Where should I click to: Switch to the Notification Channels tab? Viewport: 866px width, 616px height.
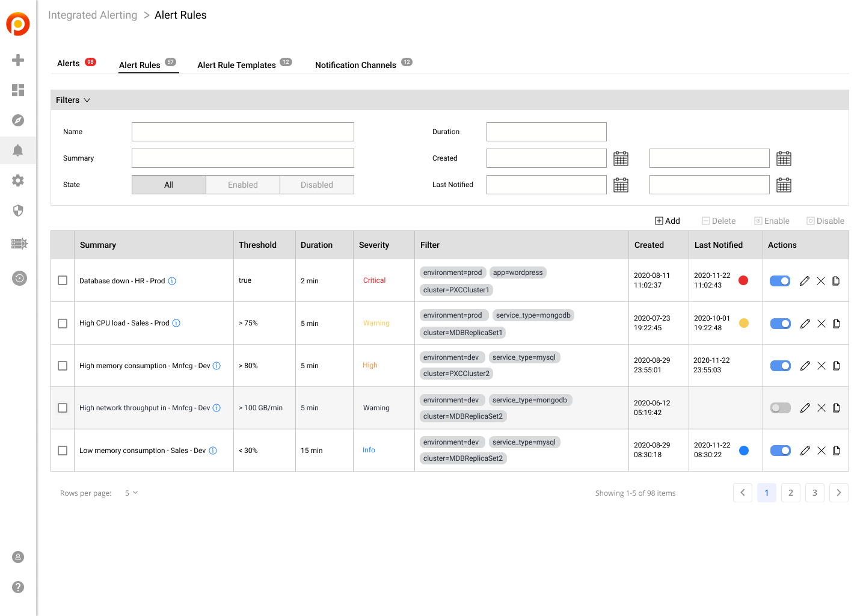355,64
